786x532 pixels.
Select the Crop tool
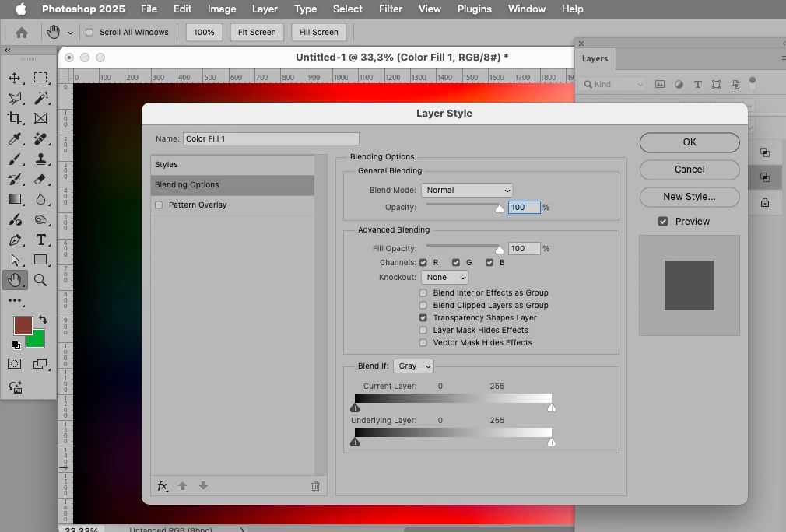tap(15, 118)
